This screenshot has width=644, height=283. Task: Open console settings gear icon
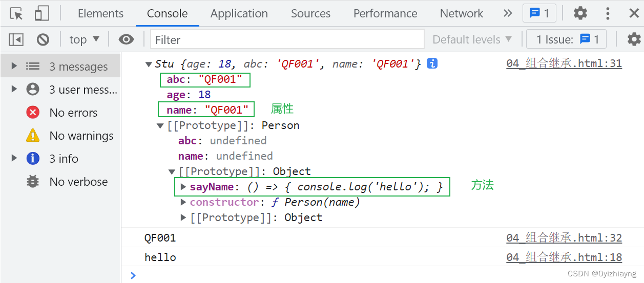click(x=634, y=39)
